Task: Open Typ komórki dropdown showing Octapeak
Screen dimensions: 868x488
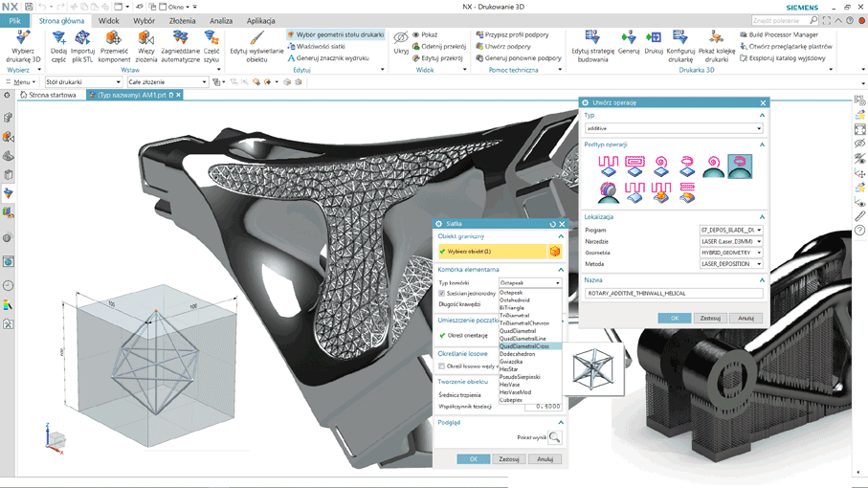Action: pos(530,282)
